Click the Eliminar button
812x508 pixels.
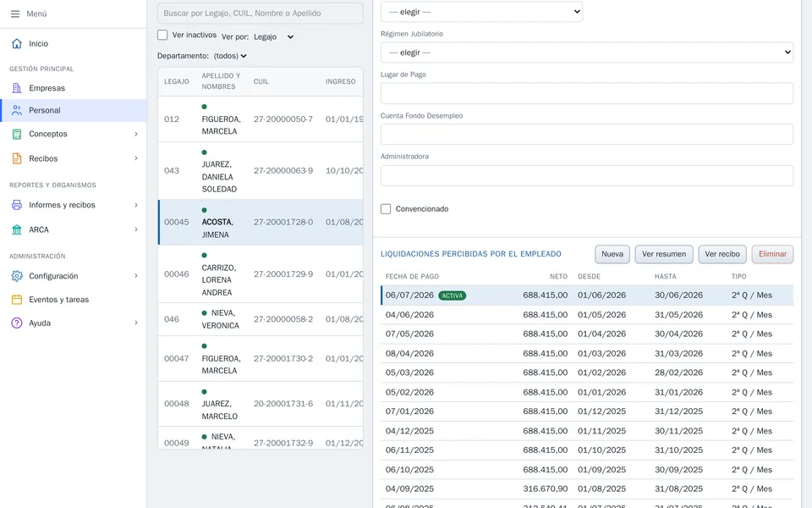click(x=772, y=254)
